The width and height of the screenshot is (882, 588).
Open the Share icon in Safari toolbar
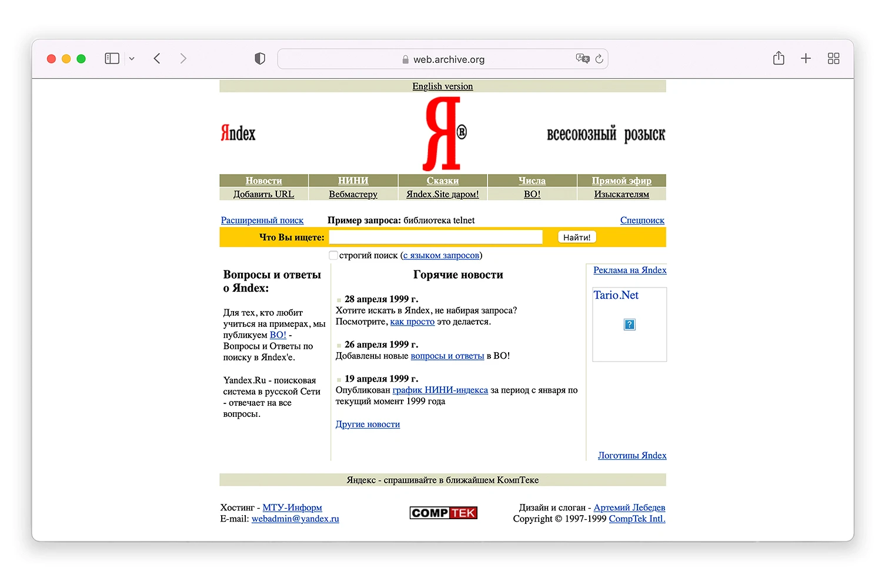pos(779,58)
